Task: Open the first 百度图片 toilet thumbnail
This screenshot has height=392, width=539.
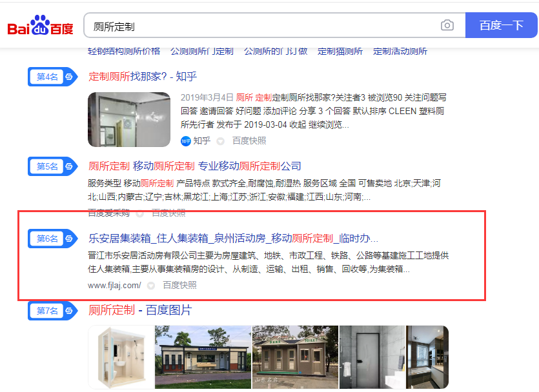Action: [x=121, y=357]
